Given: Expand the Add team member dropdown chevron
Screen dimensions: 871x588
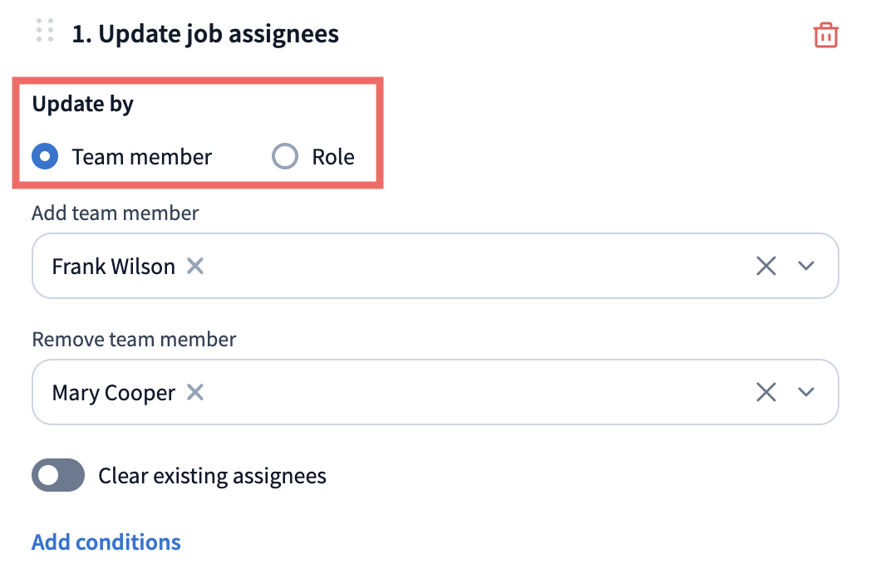Looking at the screenshot, I should coord(806,266).
